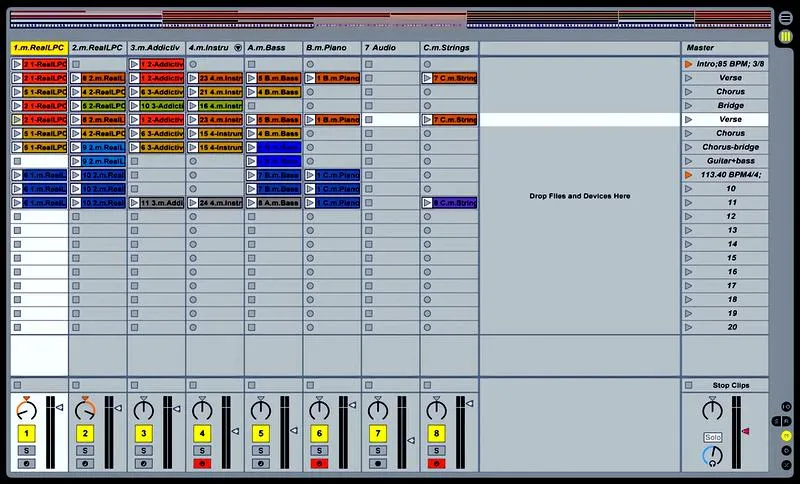This screenshot has height=484, width=800.
Task: Show the Track Delay section (D button)
Action: coord(786,451)
